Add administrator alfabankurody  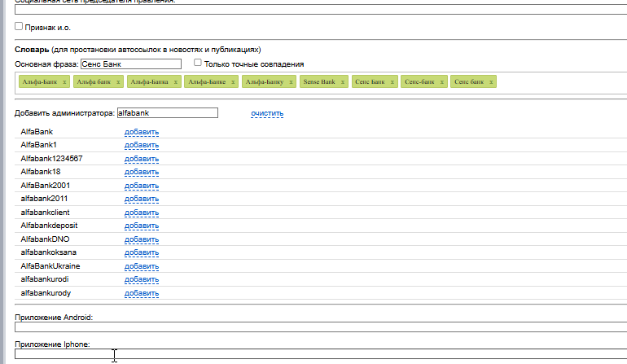[x=142, y=293]
